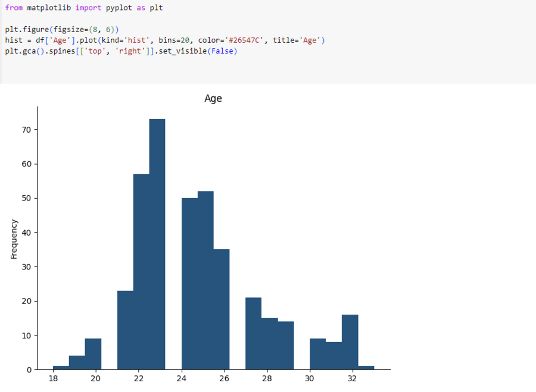This screenshot has height=392, width=536.
Task: Click the bar of height 16 near age 32
Action: tap(350, 342)
